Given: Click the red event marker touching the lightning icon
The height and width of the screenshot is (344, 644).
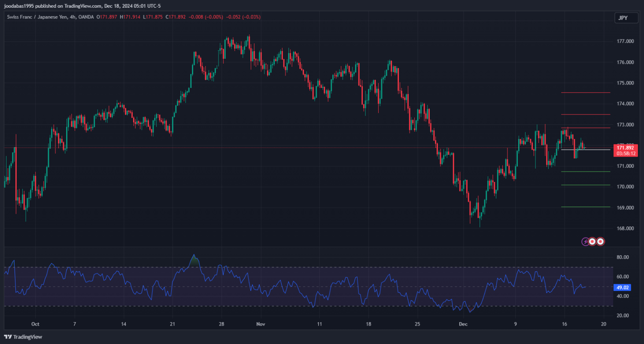Looking at the screenshot, I should click(592, 241).
